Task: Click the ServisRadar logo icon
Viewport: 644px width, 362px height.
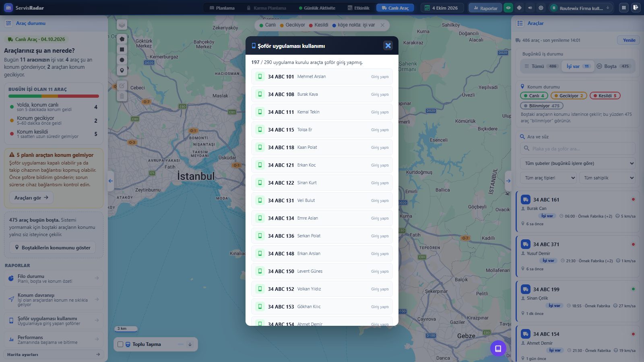Action: [x=8, y=8]
